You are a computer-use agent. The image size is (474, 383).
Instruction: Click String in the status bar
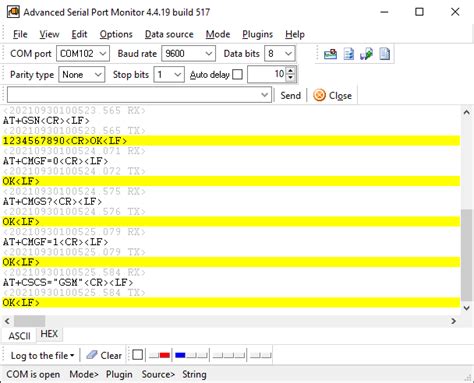194,374
